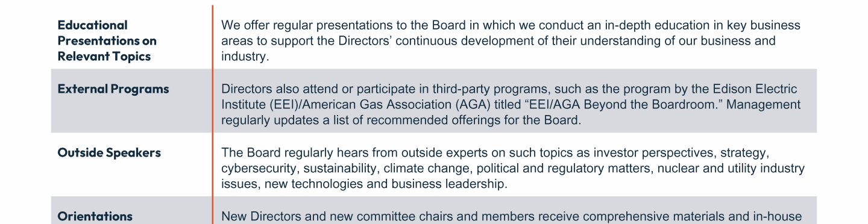The image size is (868, 224).
Task: Click 'new technologies and business leadership' text
Action: [386, 184]
